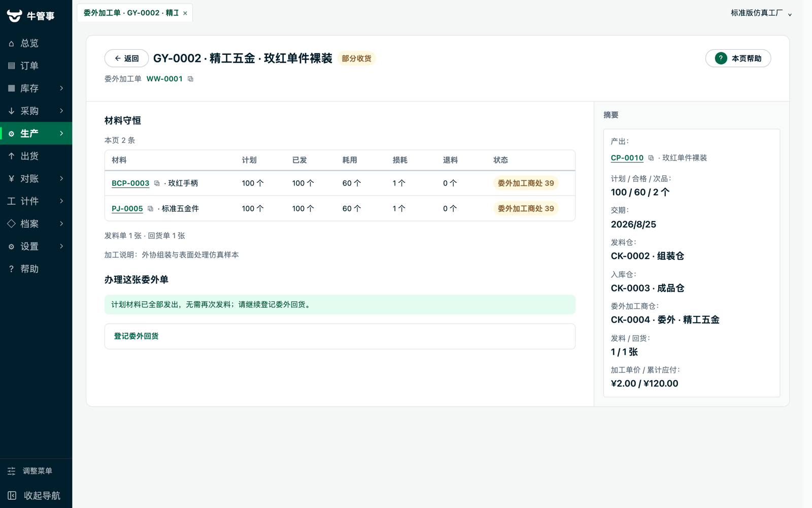Click the 档案 diamond icon
The height and width of the screenshot is (508, 812).
coord(11,224)
